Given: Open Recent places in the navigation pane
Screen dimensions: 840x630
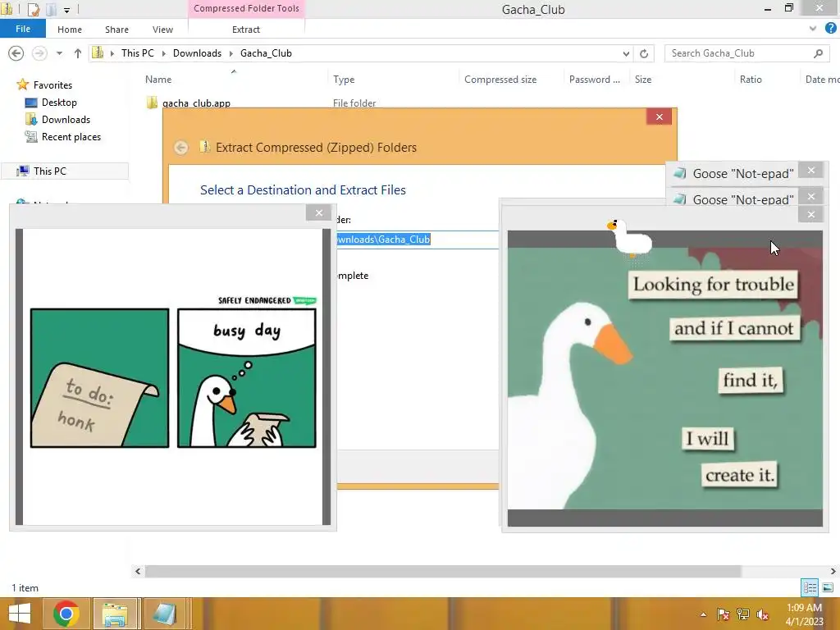Looking at the screenshot, I should [71, 137].
